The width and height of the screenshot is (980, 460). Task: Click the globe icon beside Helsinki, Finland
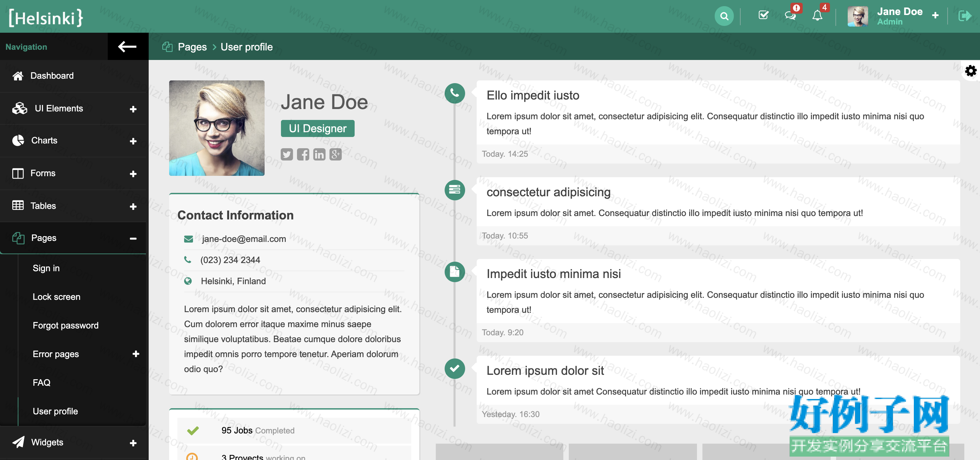tap(188, 281)
